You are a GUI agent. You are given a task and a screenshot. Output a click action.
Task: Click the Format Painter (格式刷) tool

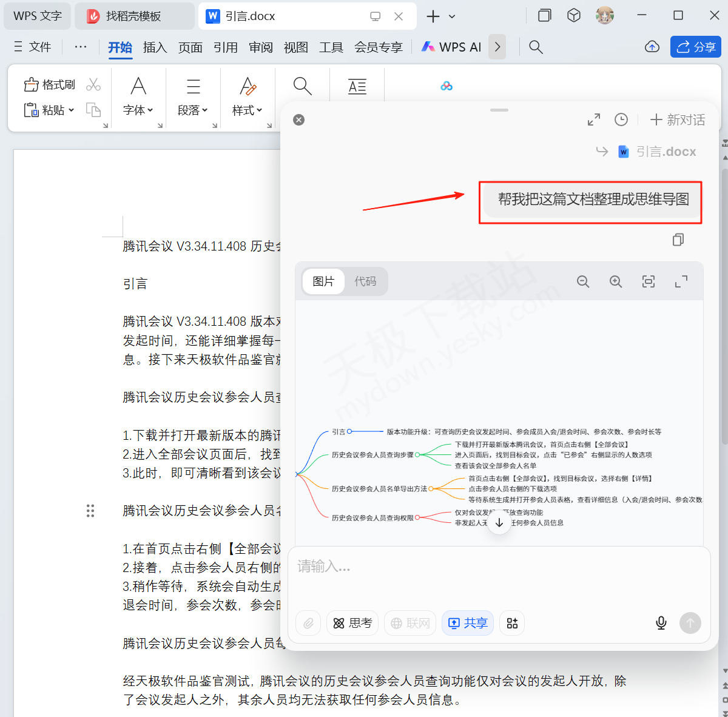click(x=50, y=84)
